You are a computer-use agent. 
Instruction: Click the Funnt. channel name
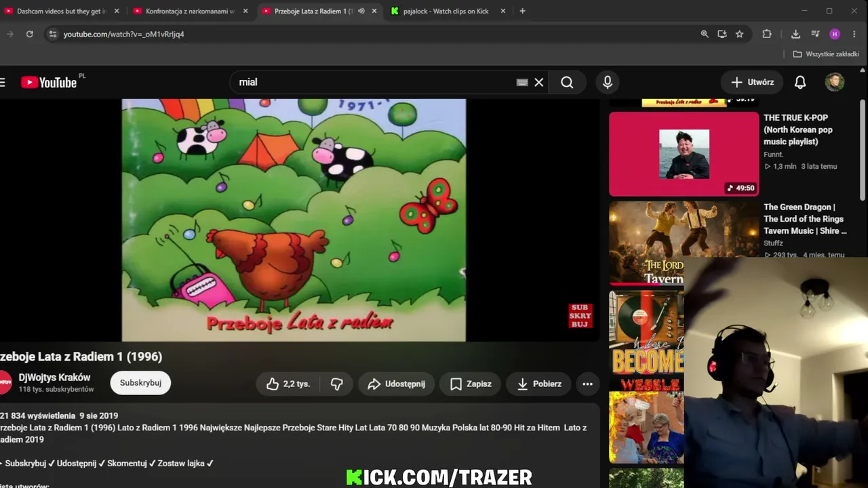[773, 155]
